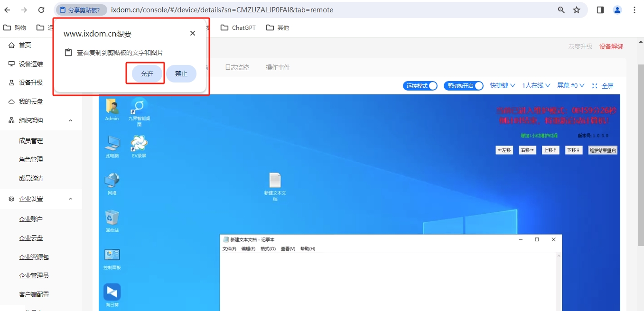Toggle the 远控模式 switch
The width and height of the screenshot is (644, 311).
tap(420, 86)
